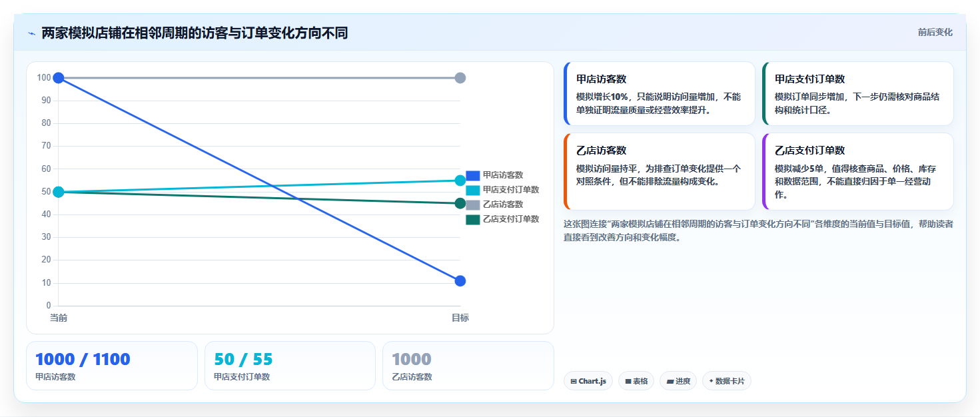Screen dimensions: 980x417
Task: Click the y-axis label 100
Action: coord(44,78)
